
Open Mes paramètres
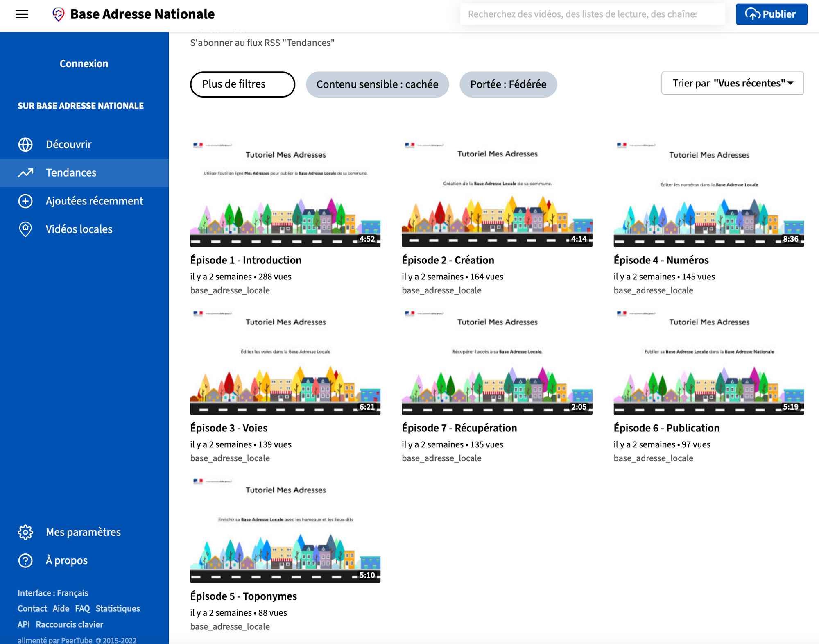(84, 532)
